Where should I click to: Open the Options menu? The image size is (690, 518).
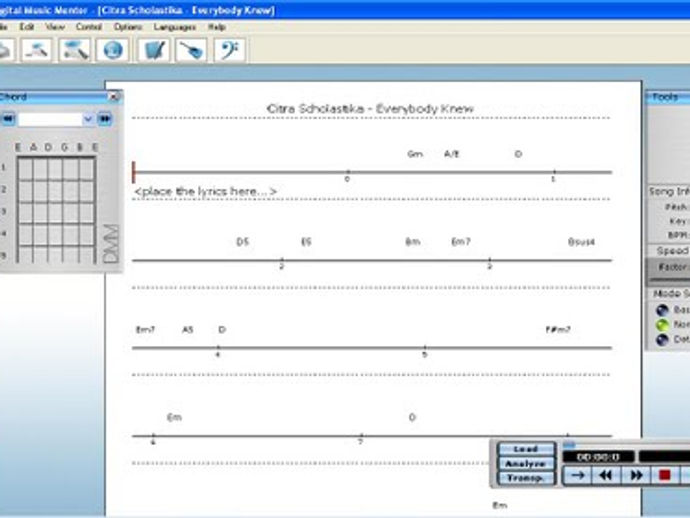(x=128, y=27)
